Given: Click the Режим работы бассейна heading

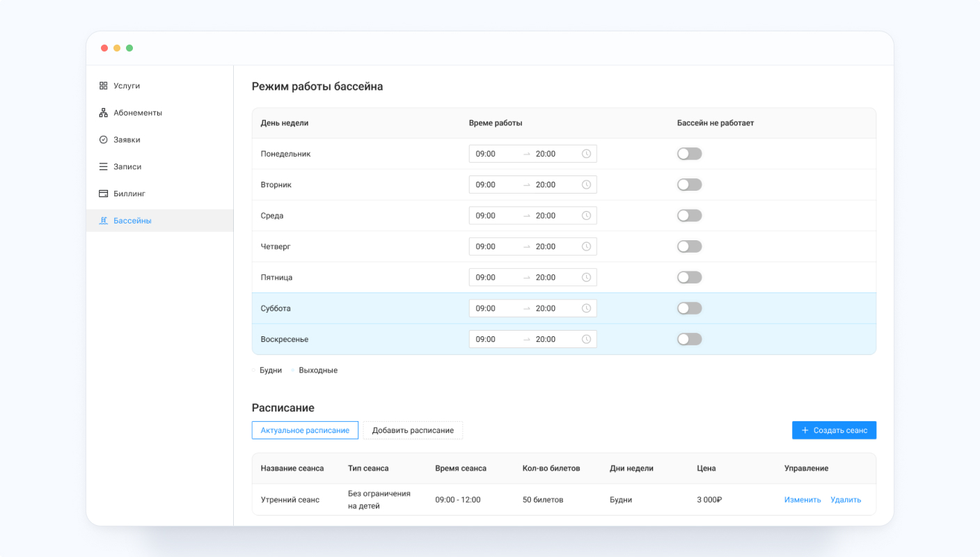Looking at the screenshot, I should click(317, 87).
